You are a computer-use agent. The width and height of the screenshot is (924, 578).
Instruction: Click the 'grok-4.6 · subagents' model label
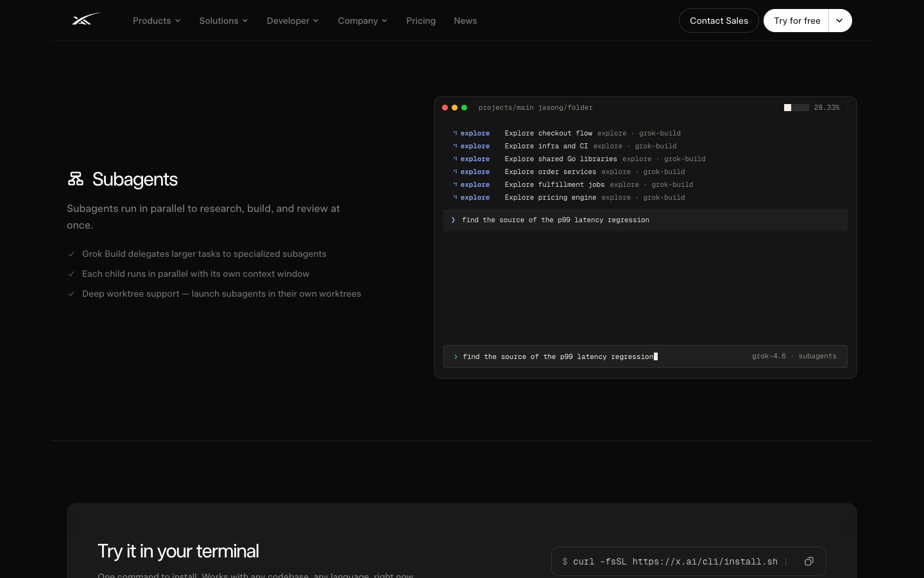tap(794, 356)
